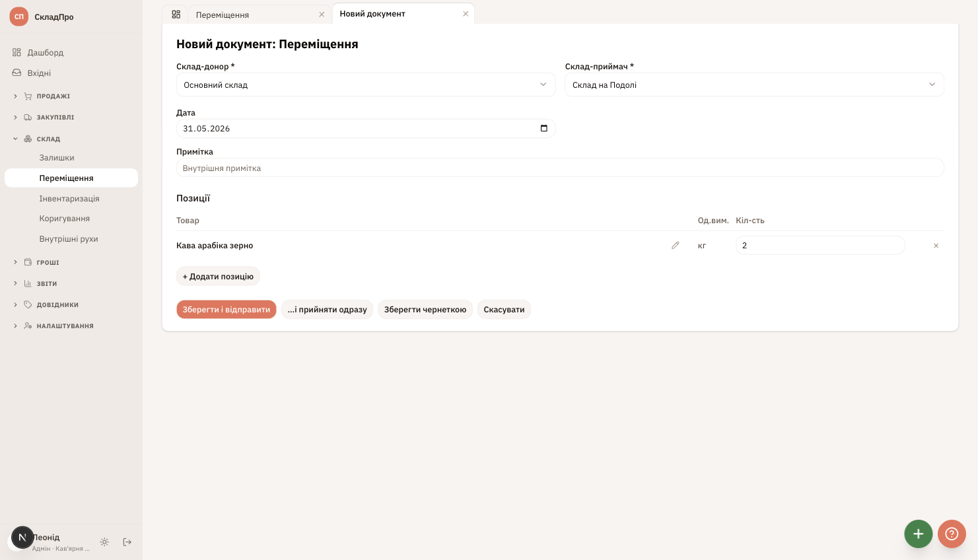Viewport: 978px width, 560px height.
Task: Remove the Кава арабіка зерно position row
Action: tap(936, 246)
